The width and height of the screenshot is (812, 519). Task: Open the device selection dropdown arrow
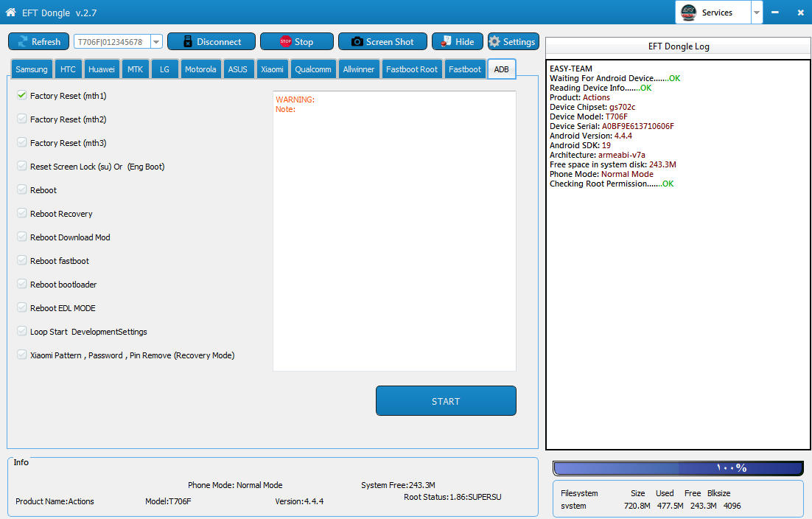[x=156, y=42]
